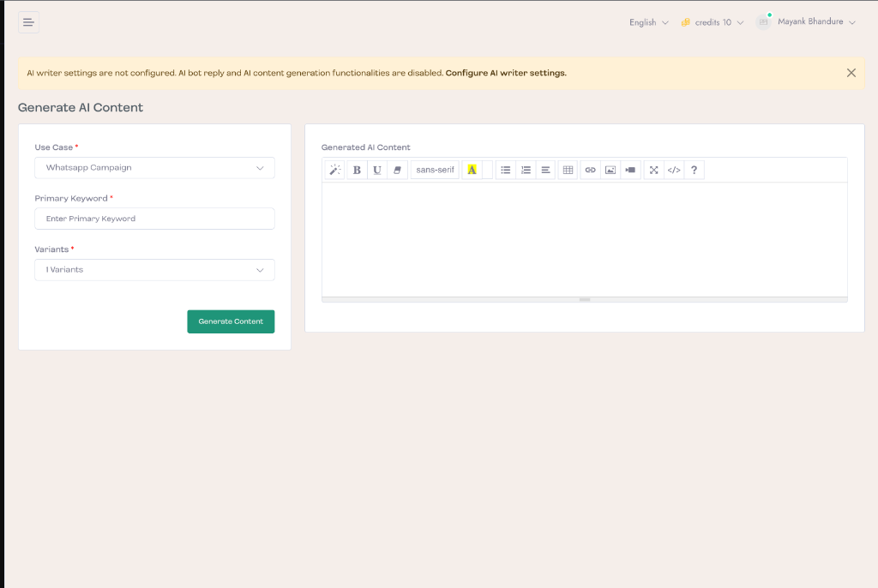
Task: Switch to code view in editor
Action: (674, 170)
